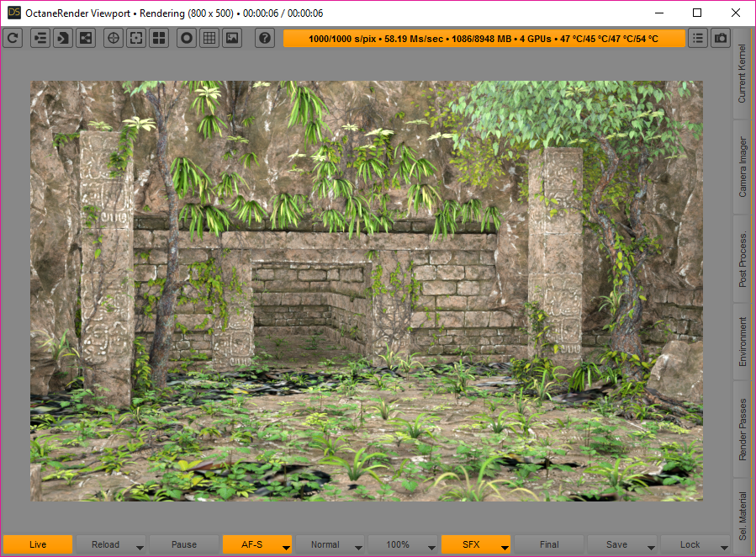Toggle the Live button
Viewport: 756px width, 557px height.
pyautogui.click(x=38, y=544)
